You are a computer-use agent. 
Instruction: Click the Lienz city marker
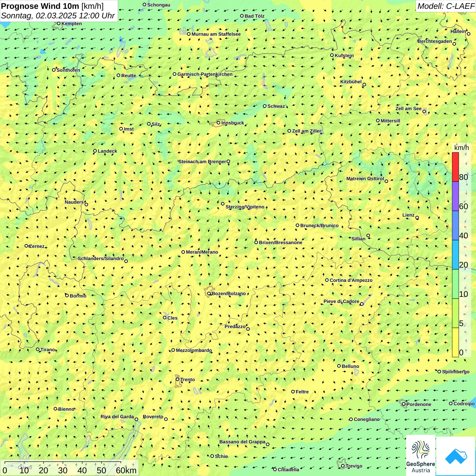[x=417, y=218]
